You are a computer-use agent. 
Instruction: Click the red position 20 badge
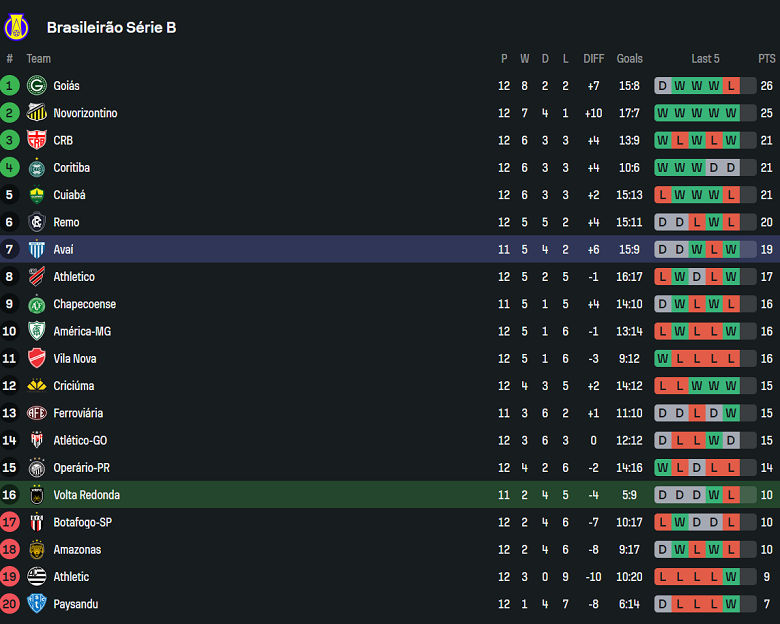(x=10, y=604)
